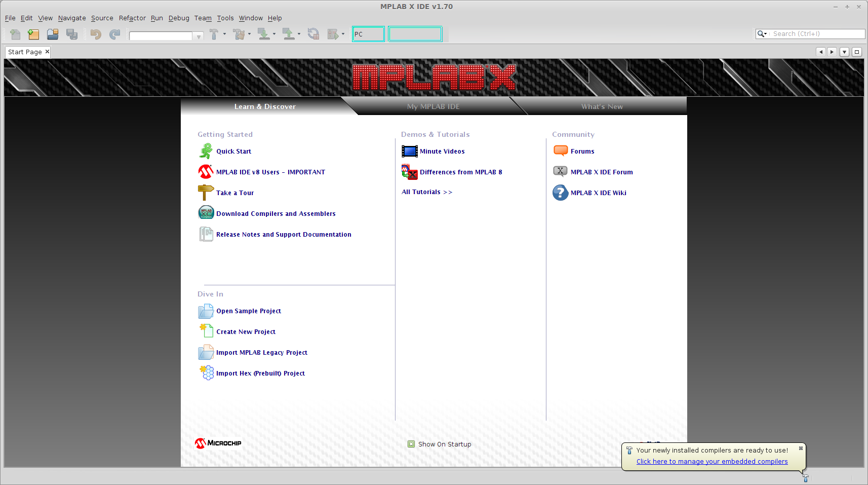Open the Quick Start link
The image size is (868, 485).
(x=233, y=151)
